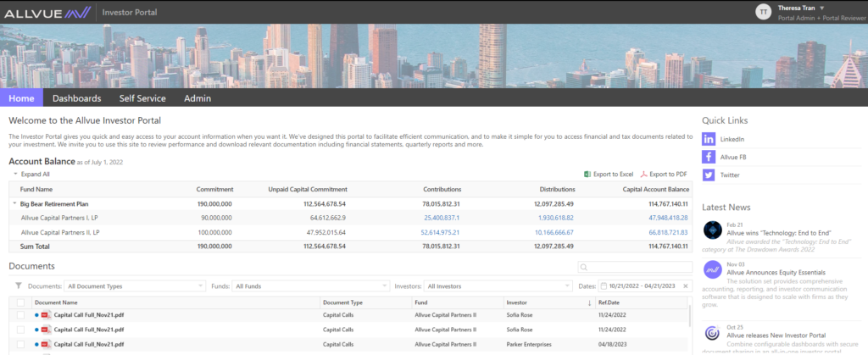Sort documents by Fund column header

[x=420, y=302]
